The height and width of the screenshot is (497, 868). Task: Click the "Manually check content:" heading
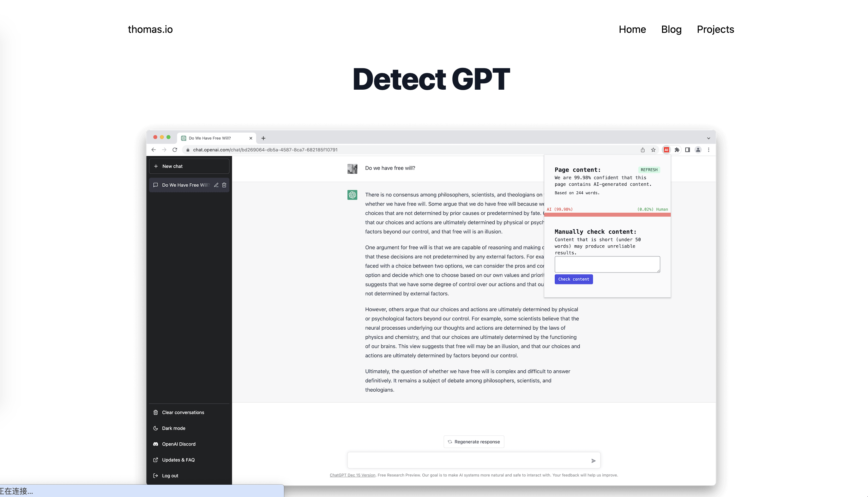pos(595,232)
